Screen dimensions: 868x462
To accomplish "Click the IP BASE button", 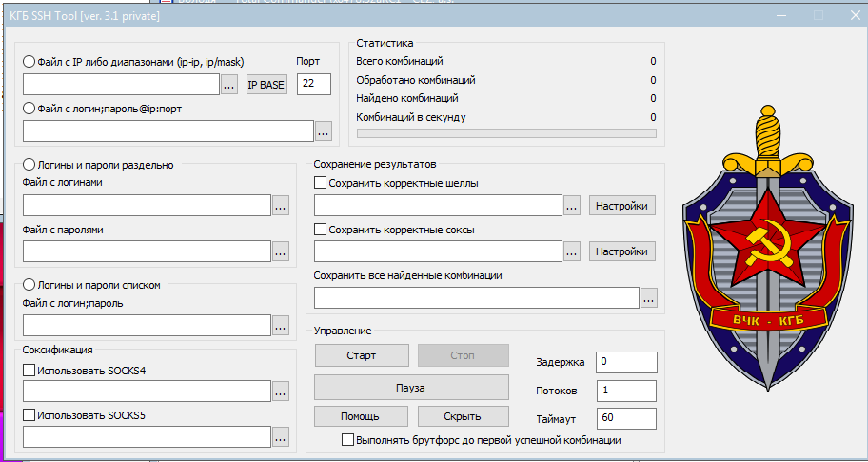I will [266, 85].
